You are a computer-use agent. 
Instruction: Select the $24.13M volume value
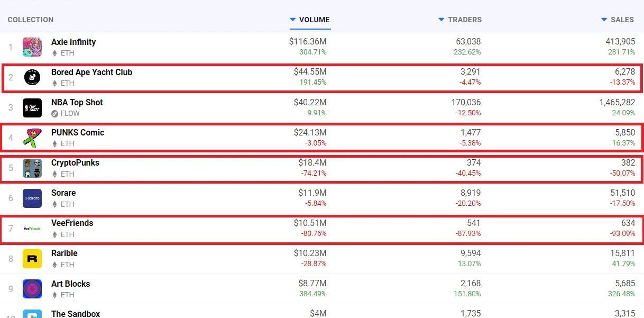point(310,132)
